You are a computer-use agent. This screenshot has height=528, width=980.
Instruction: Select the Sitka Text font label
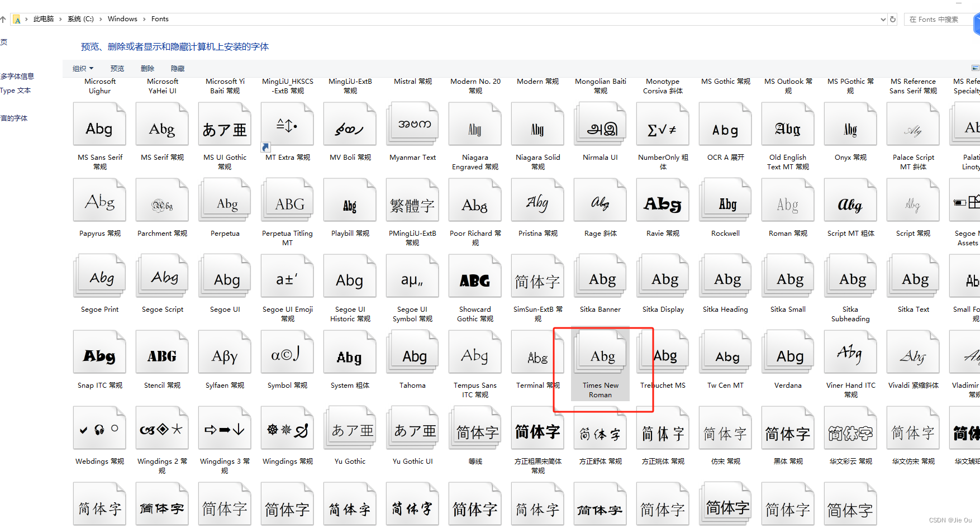(x=914, y=310)
